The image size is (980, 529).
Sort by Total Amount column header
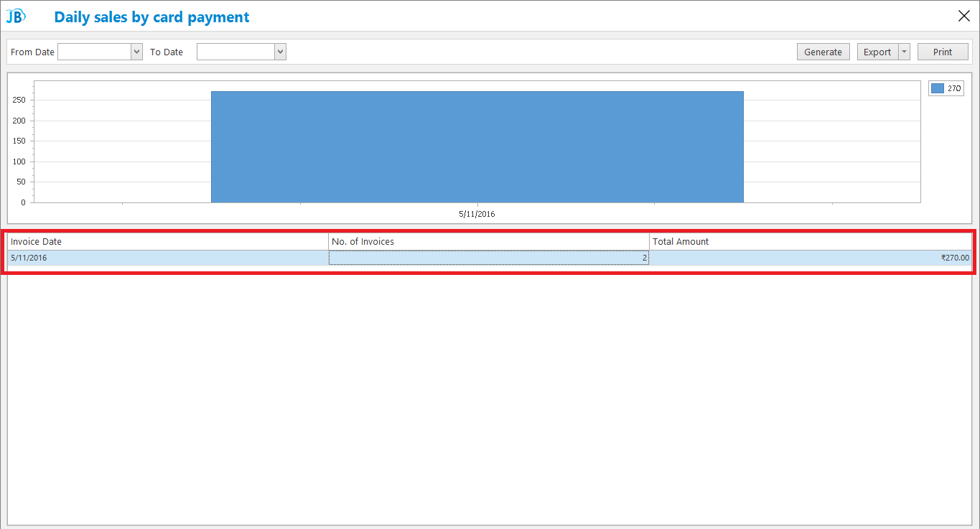(811, 242)
